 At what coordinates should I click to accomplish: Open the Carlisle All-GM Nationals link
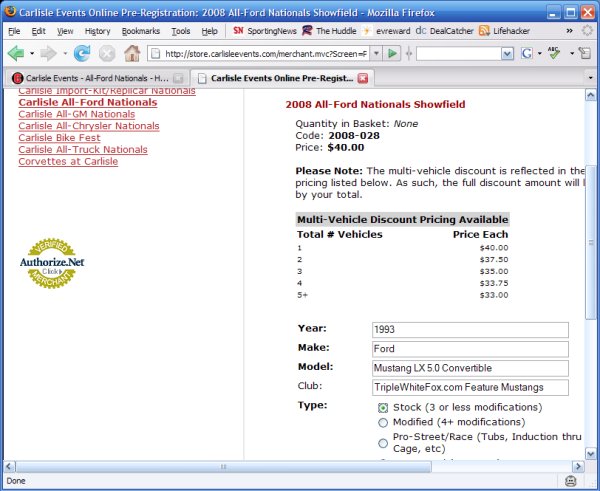(x=77, y=114)
